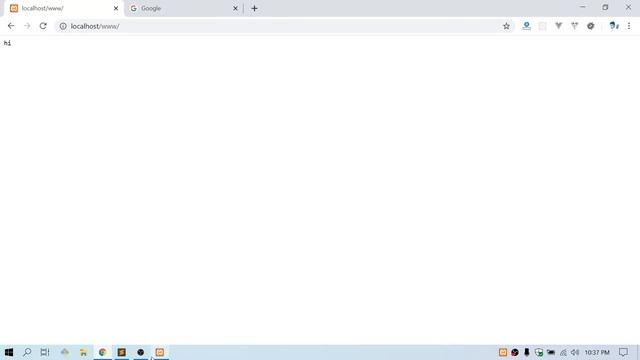Open the black circular app on taskbar
This screenshot has width=640, height=360.
pyautogui.click(x=140, y=352)
